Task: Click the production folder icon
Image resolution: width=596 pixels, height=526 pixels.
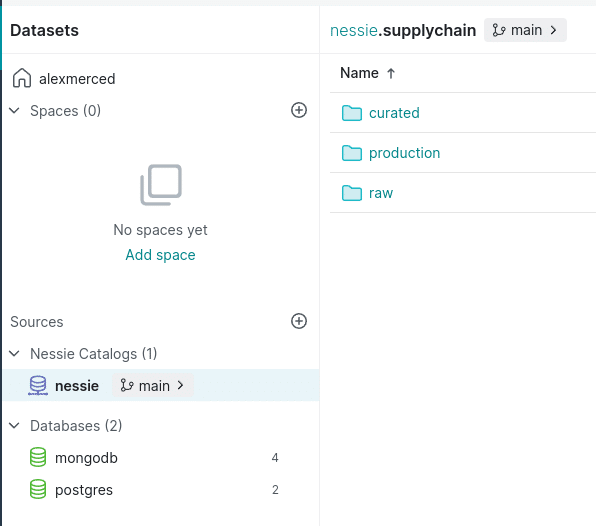Action: coord(352,153)
